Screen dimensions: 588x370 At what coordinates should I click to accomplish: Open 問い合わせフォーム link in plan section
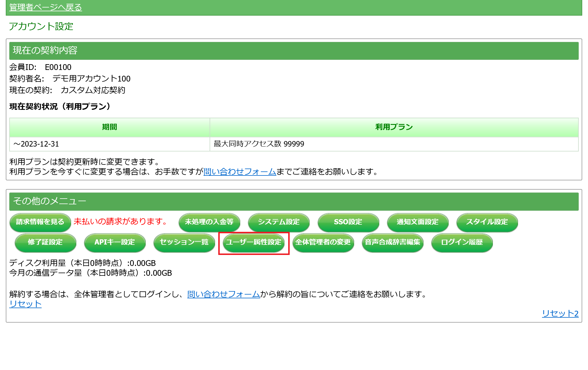pos(240,172)
